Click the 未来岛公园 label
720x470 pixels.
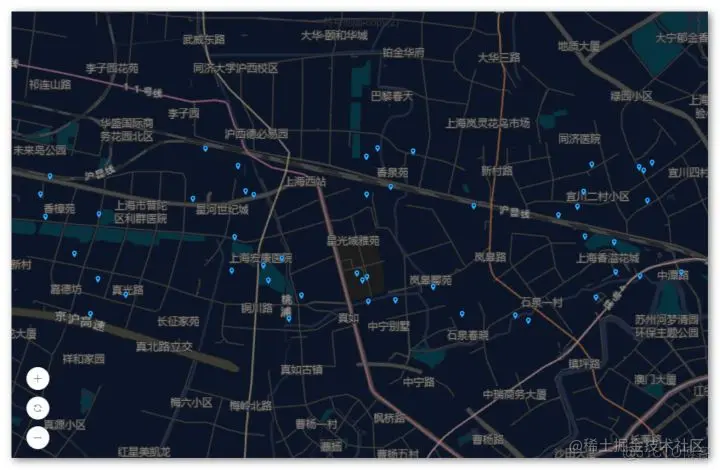(x=40, y=150)
